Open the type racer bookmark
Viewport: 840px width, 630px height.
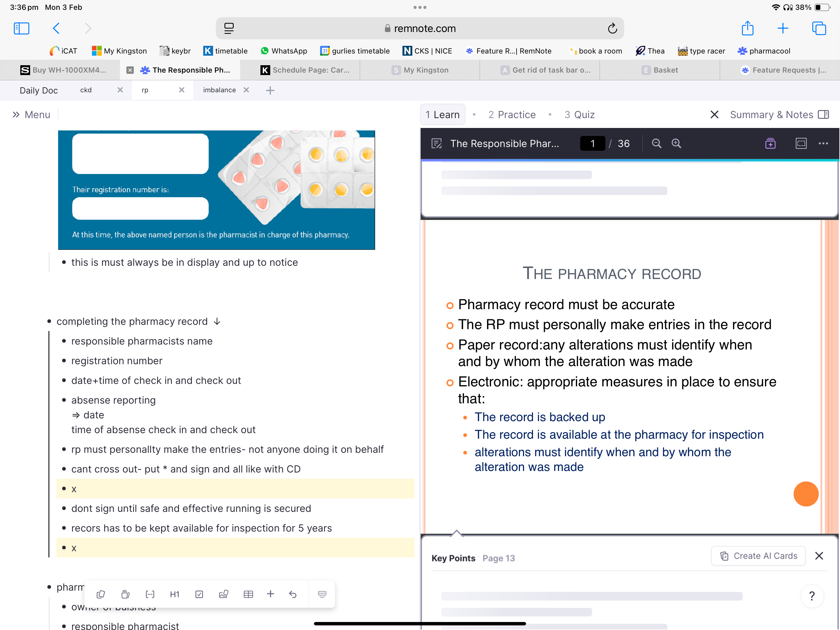click(x=701, y=50)
